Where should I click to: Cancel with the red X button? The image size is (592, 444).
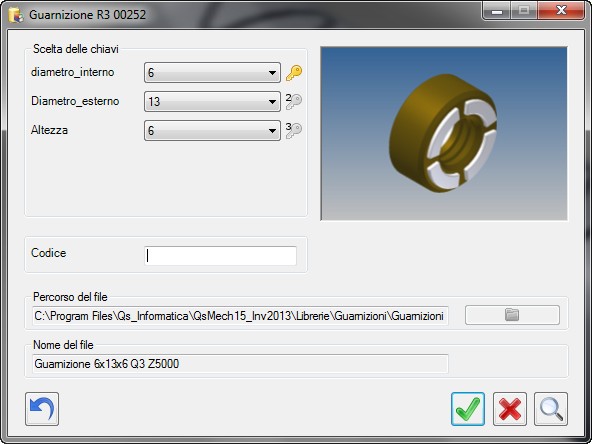point(510,409)
